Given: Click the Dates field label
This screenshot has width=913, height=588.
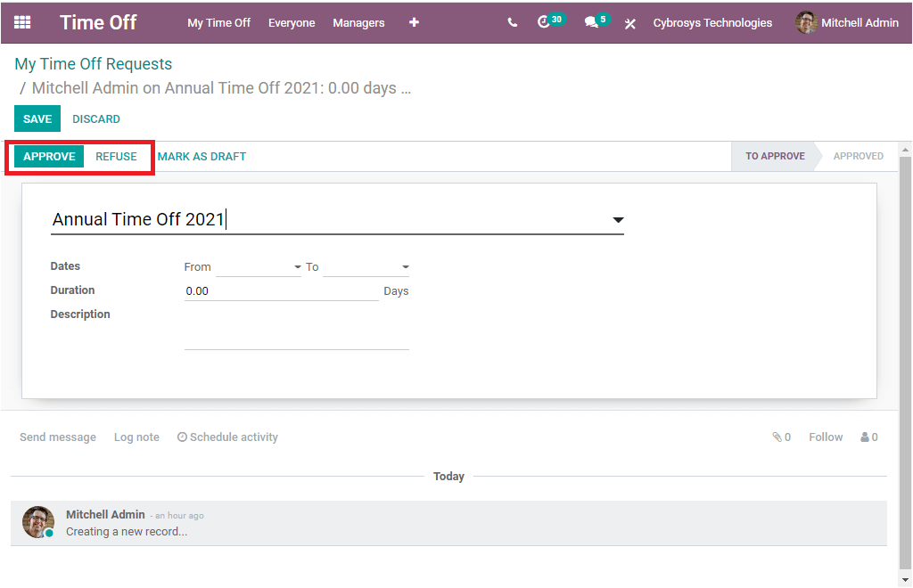Looking at the screenshot, I should click(65, 265).
